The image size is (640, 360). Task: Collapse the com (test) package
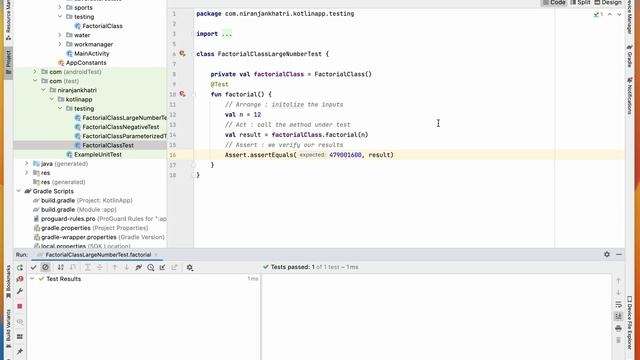(35, 81)
